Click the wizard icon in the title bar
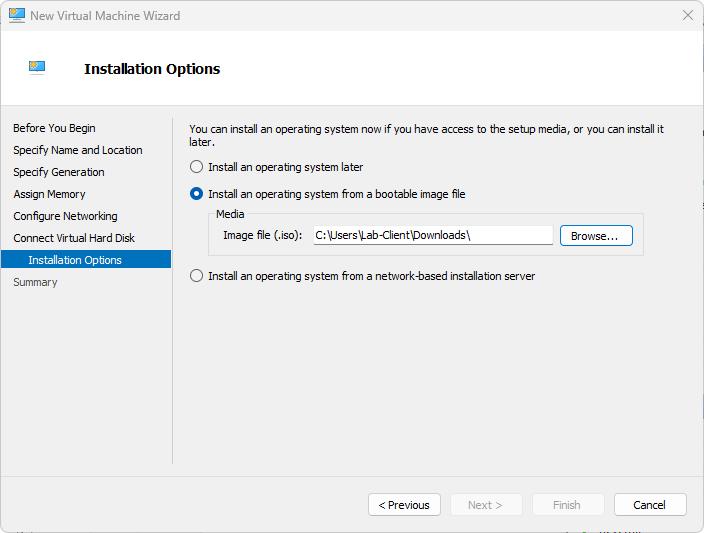This screenshot has width=704, height=533. (x=17, y=15)
